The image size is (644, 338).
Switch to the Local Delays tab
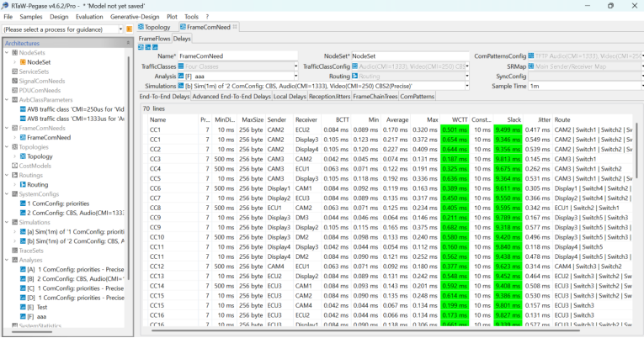tap(290, 97)
